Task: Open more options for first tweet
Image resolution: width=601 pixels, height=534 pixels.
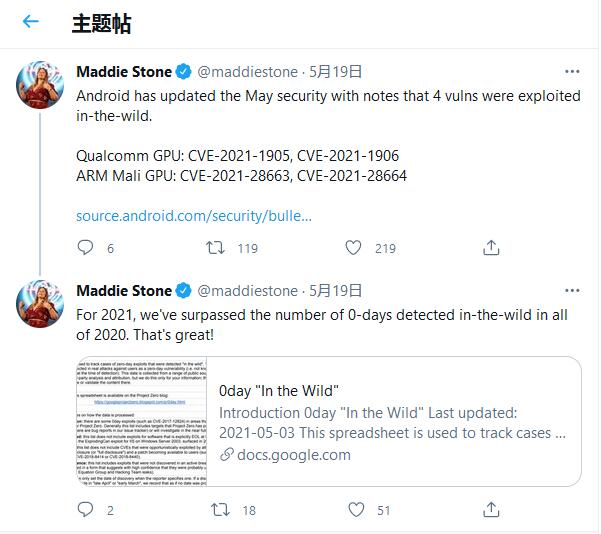Action: (572, 72)
